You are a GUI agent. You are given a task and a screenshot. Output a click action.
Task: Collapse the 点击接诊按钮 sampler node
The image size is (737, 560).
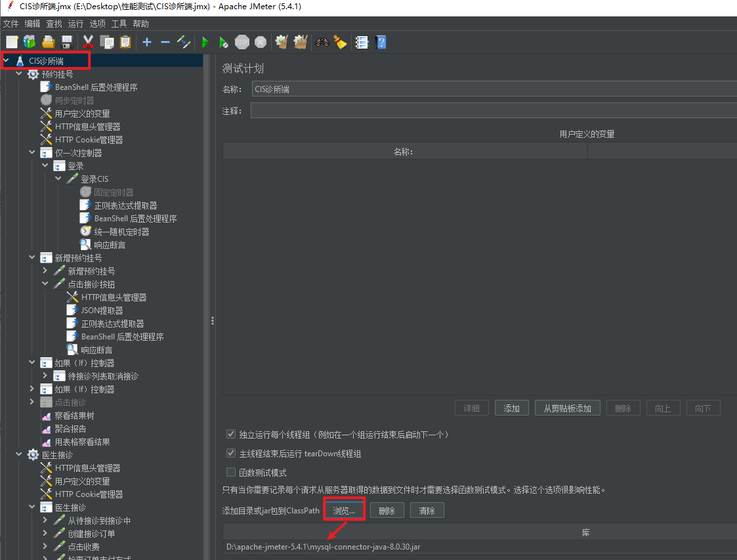tap(45, 284)
